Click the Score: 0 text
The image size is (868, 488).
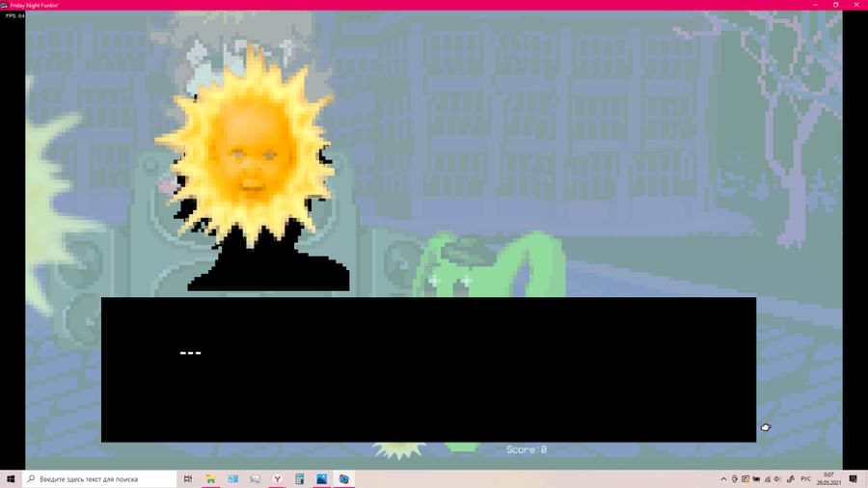(x=527, y=449)
